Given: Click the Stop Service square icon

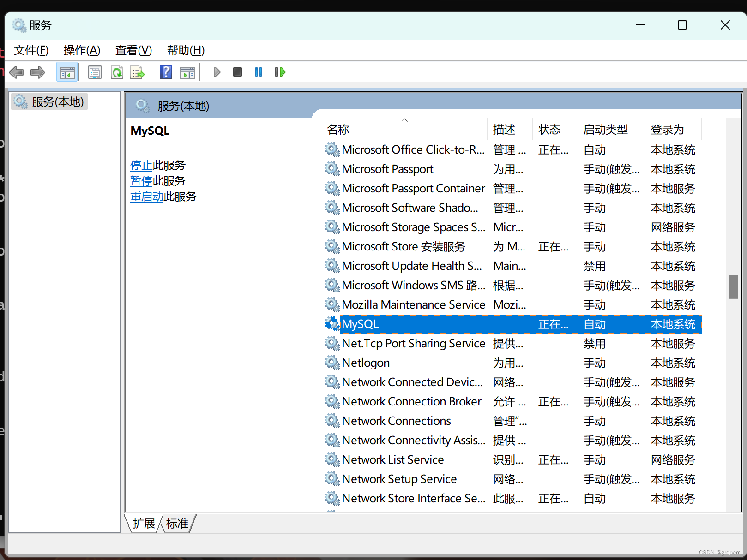Looking at the screenshot, I should (237, 72).
